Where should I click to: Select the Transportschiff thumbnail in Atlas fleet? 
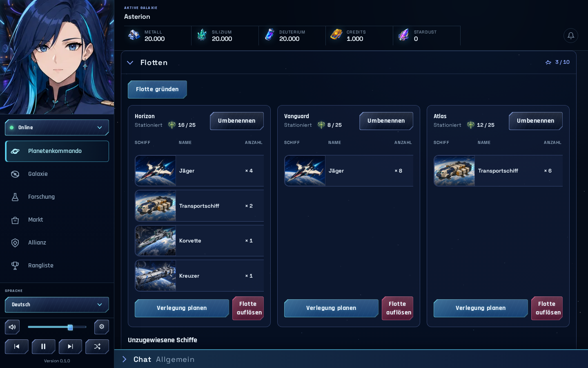[454, 171]
